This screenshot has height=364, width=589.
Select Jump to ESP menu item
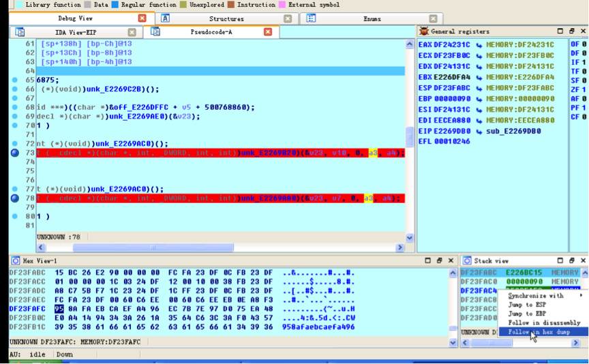pos(543,305)
